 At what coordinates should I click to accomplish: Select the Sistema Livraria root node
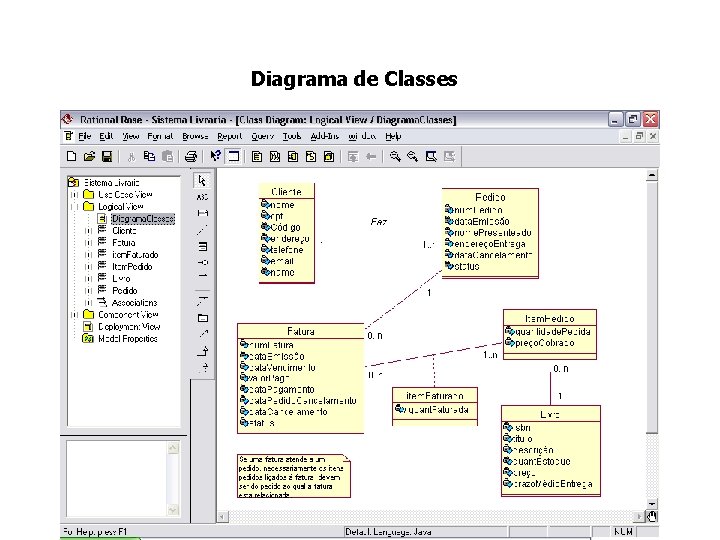point(112,183)
